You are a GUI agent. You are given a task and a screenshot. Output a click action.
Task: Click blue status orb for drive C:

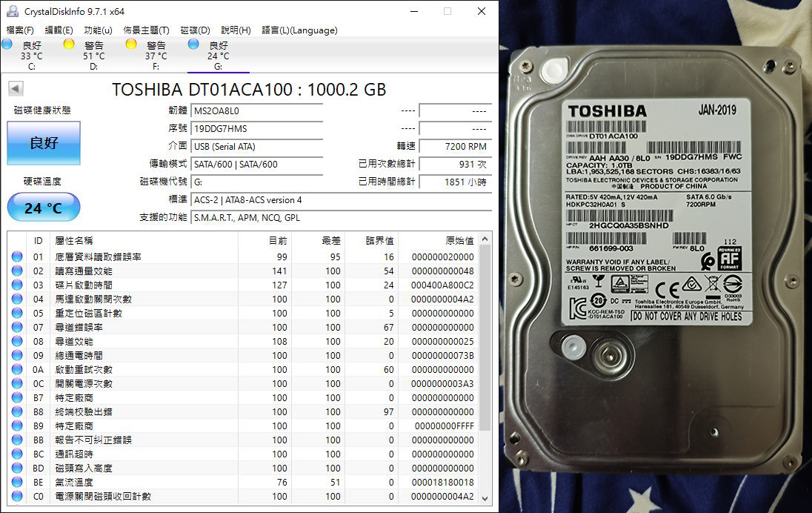pyautogui.click(x=7, y=44)
